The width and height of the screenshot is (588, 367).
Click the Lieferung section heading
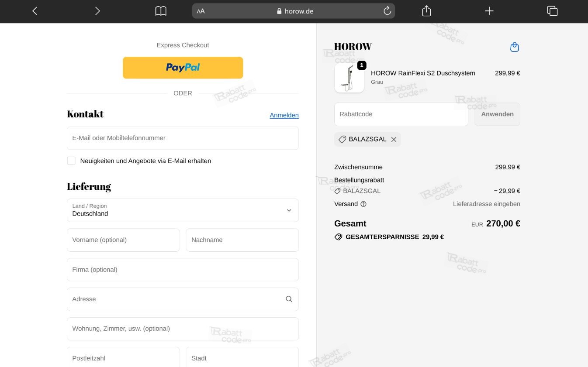point(89,187)
